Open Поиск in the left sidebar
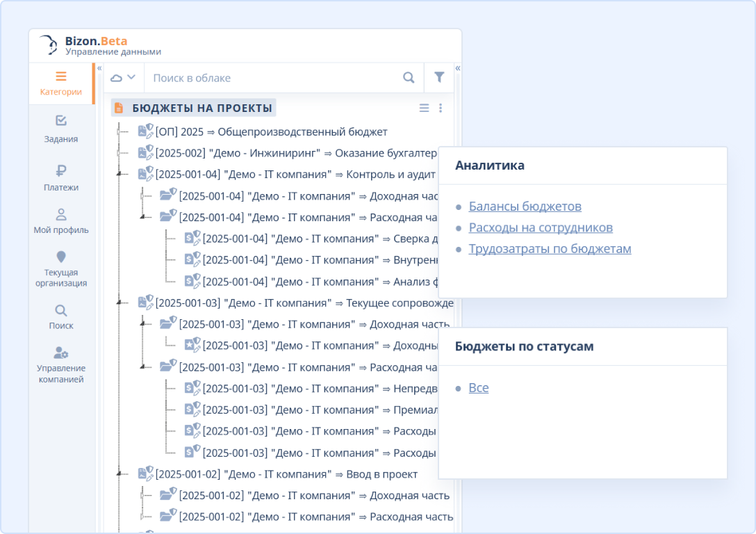 tap(60, 316)
